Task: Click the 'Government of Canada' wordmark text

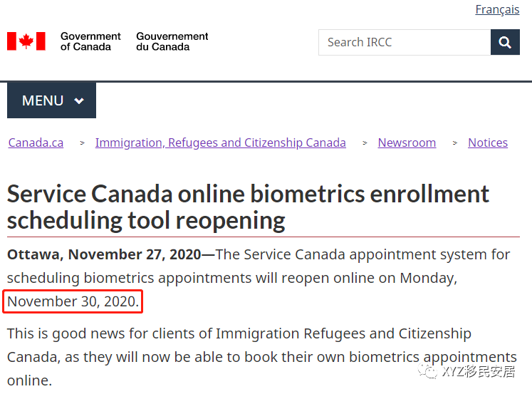Action: [90, 41]
